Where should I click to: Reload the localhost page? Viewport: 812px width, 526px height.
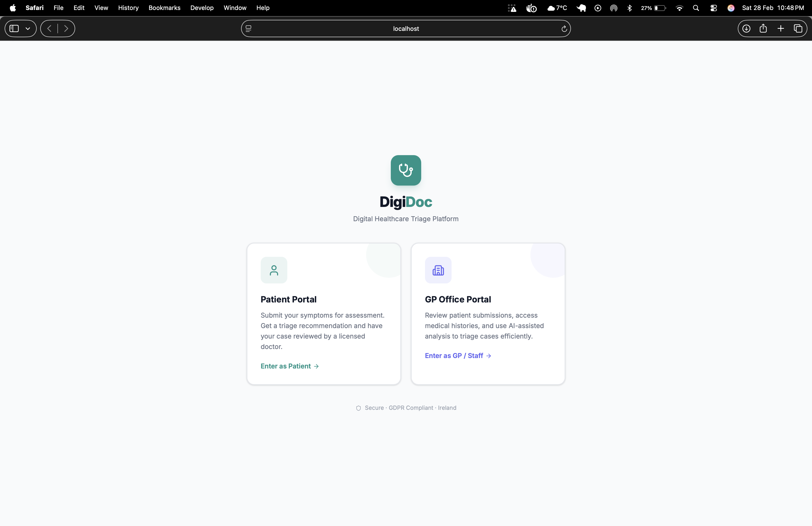pyautogui.click(x=564, y=29)
